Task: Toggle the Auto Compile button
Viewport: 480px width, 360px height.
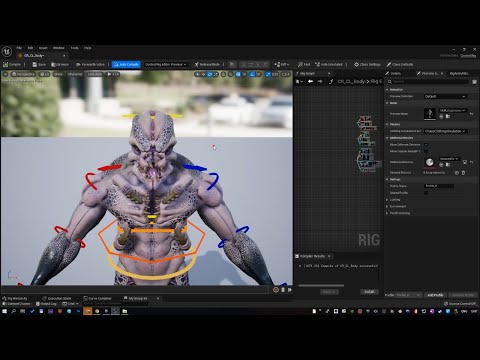Action: coord(126,64)
